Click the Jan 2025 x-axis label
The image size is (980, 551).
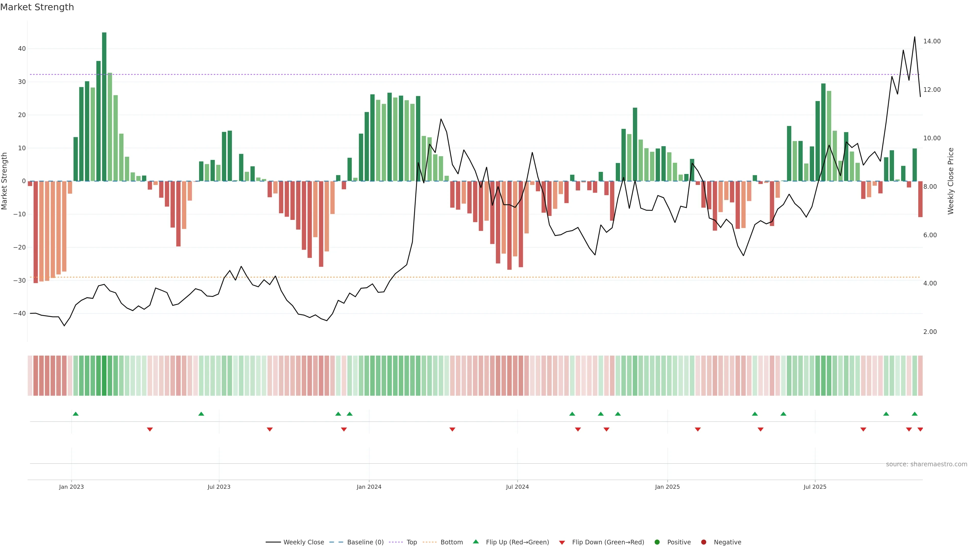[x=667, y=487]
